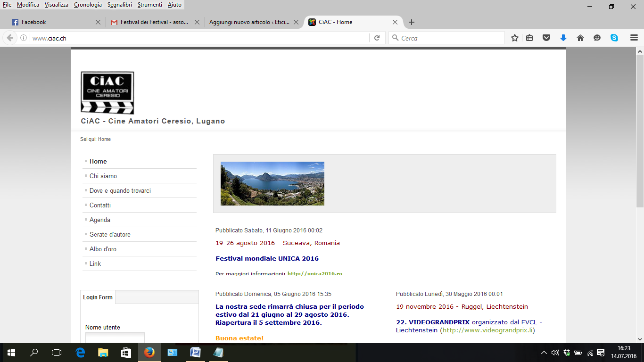Show hidden system tray icons chevron
The width and height of the screenshot is (644, 362).
click(544, 353)
